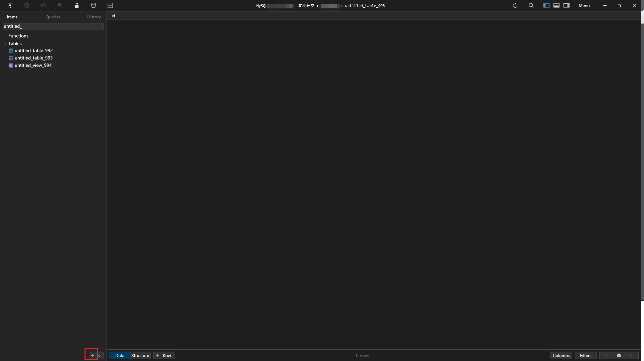The height and width of the screenshot is (361, 644).
Task: Open the Menu in title bar
Action: [584, 5]
